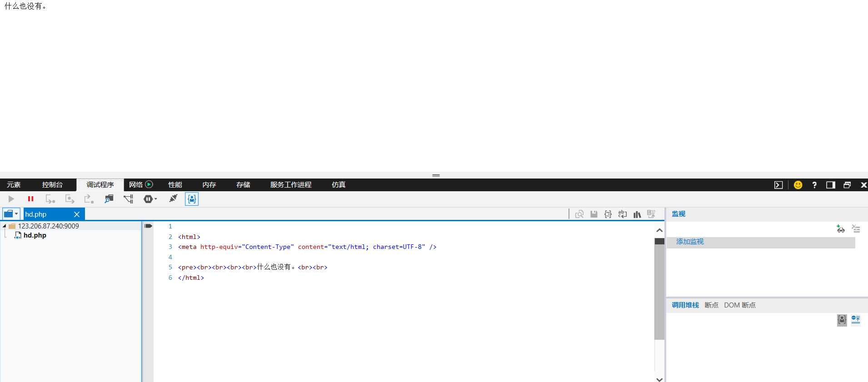Click the code editor vertical scrollbar thumb
The image size is (868, 382).
pyautogui.click(x=659, y=289)
